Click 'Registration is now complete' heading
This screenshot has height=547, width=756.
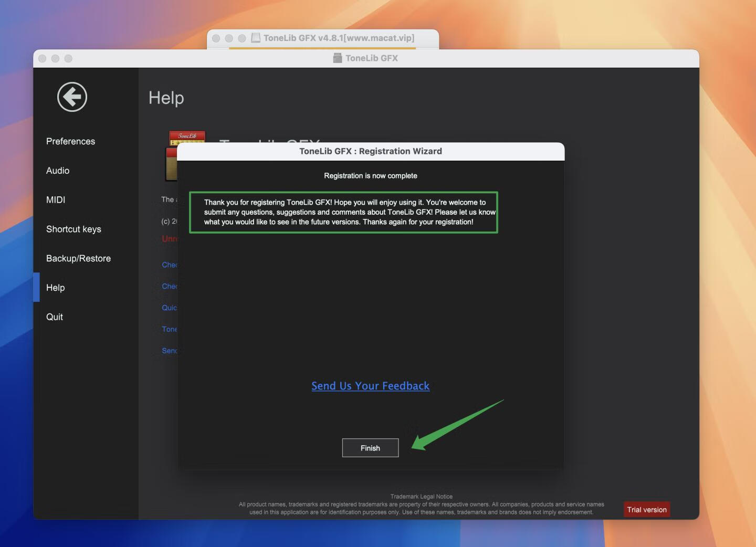click(371, 176)
